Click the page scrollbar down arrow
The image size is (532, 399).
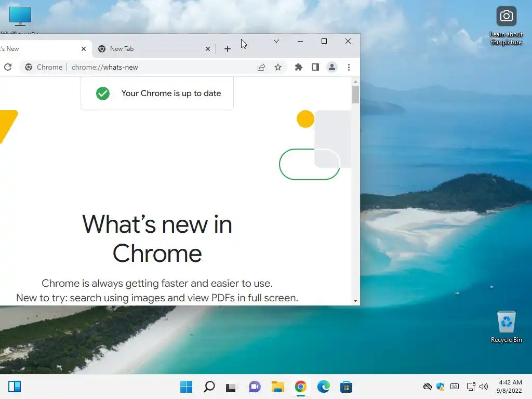click(x=355, y=301)
